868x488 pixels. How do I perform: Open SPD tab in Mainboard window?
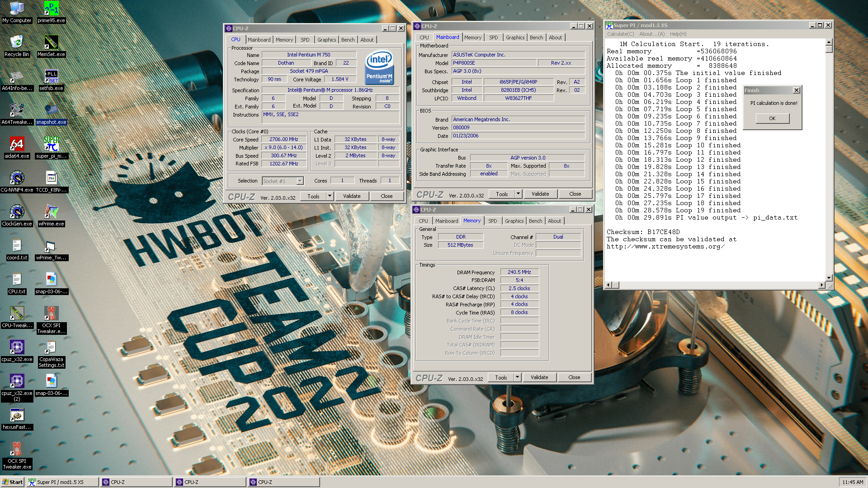click(493, 38)
